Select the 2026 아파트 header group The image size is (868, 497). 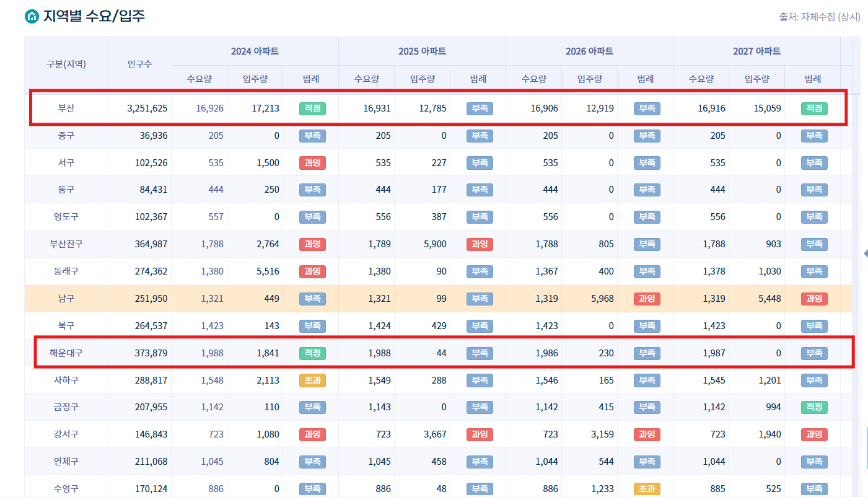tap(589, 51)
